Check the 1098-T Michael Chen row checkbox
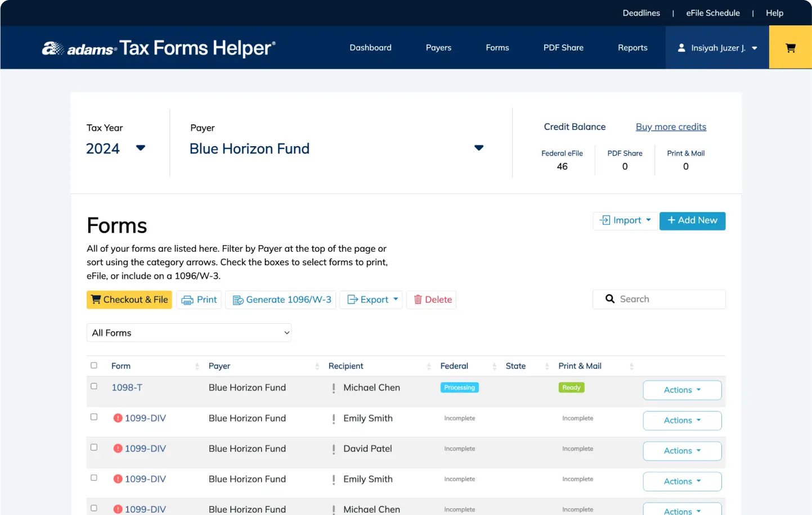Viewport: 812px width, 515px height. 94,386
